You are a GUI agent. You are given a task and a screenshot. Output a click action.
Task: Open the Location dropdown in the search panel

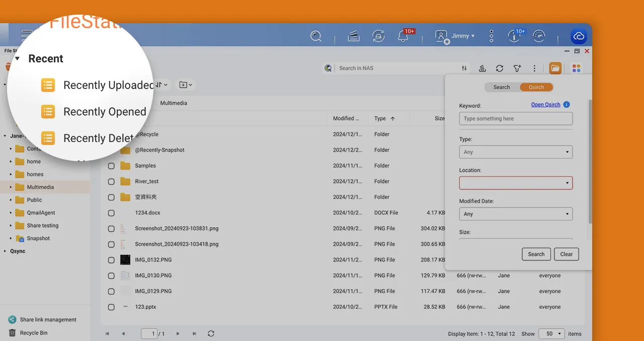(516, 183)
